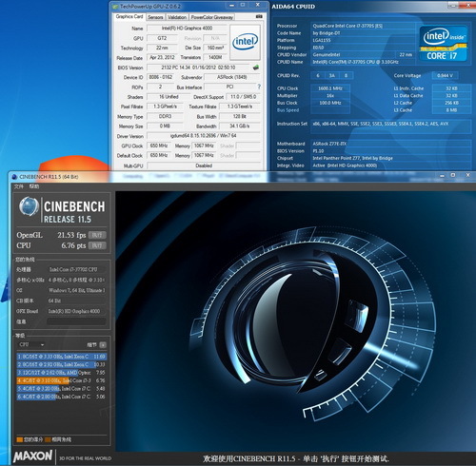Viewport: 476px width, 466px height.
Task: Click the L3 Cache 8 MB value
Action: coord(451,110)
